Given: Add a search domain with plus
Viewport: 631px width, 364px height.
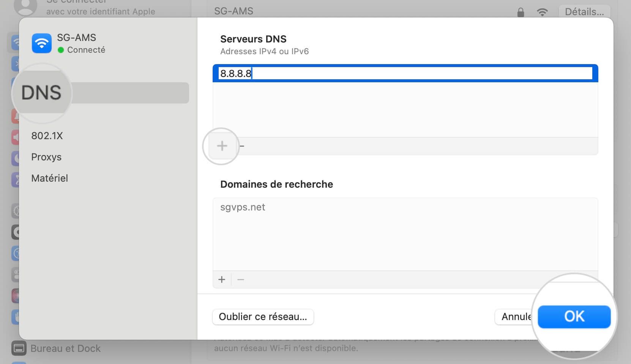Looking at the screenshot, I should click(222, 280).
